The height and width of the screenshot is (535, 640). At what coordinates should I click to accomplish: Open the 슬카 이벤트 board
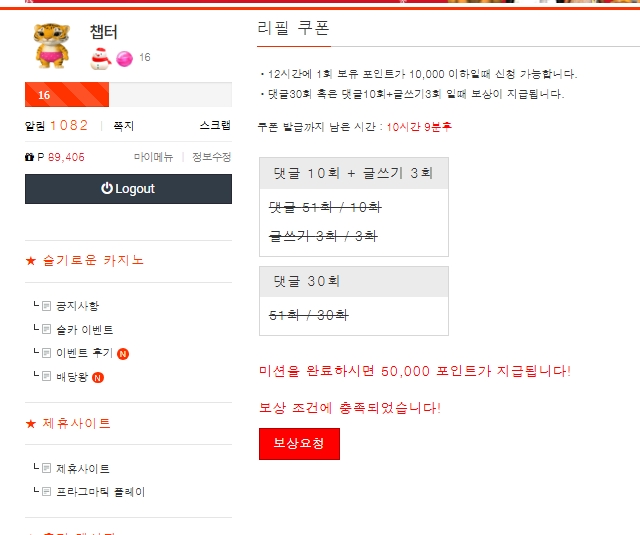coord(84,330)
